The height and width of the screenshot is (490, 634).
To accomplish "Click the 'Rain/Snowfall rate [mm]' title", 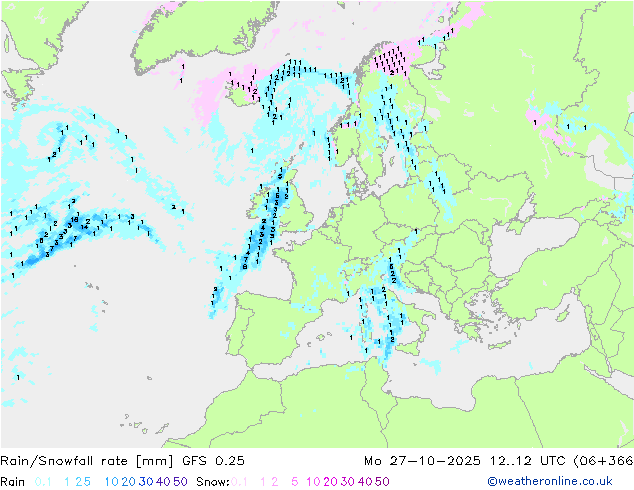I will (x=87, y=461).
